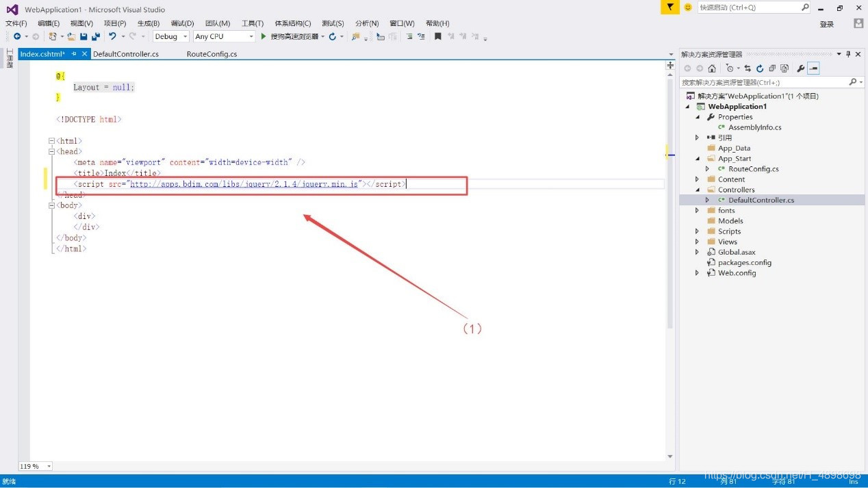Viewport: 868px width, 488px height.
Task: Expand the Content folder node
Action: (698, 179)
